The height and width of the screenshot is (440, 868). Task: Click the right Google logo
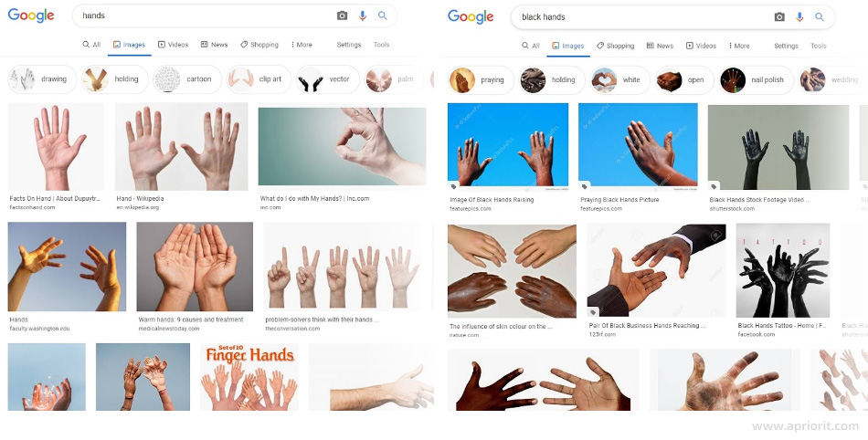click(471, 16)
